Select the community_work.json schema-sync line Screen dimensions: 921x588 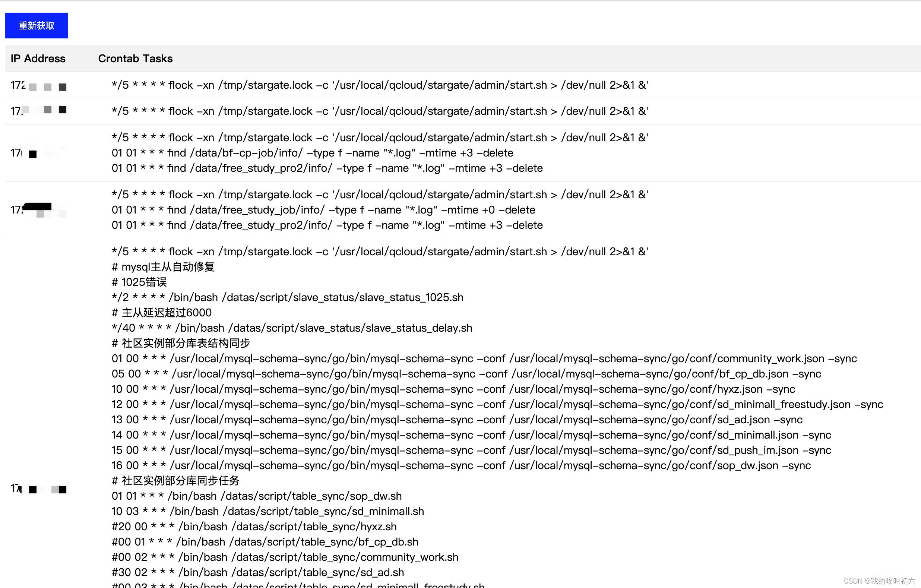(x=484, y=358)
